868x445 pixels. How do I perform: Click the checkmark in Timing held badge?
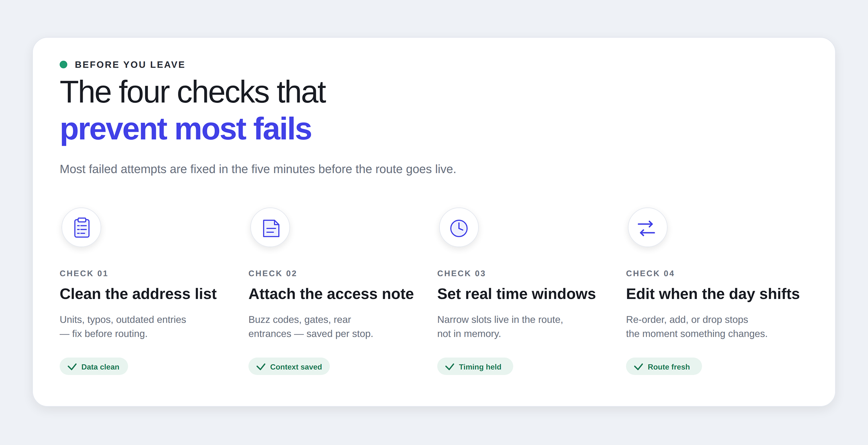(450, 367)
